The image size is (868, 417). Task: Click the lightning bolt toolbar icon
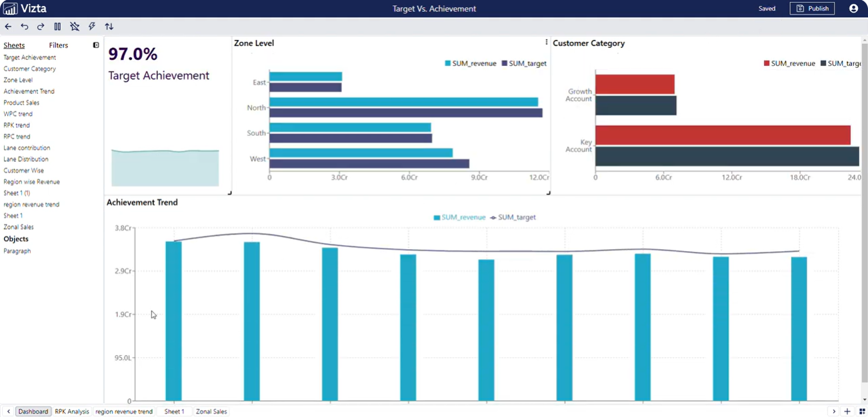tap(92, 27)
